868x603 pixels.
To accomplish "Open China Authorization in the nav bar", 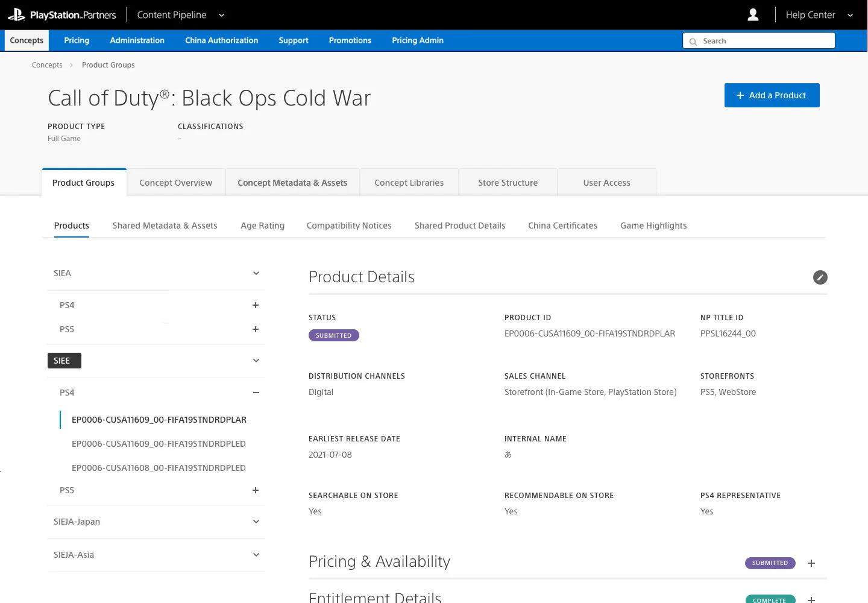I will (x=221, y=40).
